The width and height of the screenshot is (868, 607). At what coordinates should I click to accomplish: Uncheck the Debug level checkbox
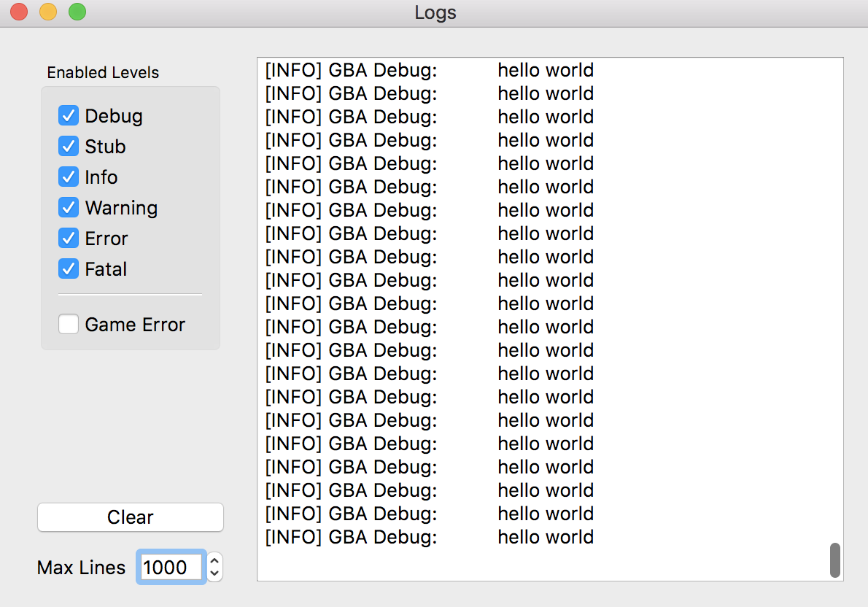69,116
